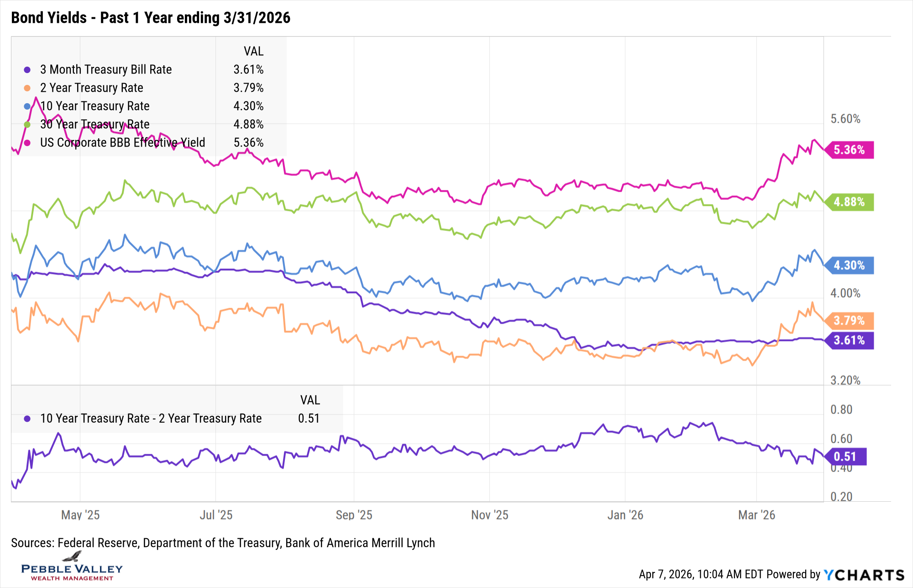The height and width of the screenshot is (588, 913).
Task: Click the purple 3.61% end value tag
Action: 849,340
